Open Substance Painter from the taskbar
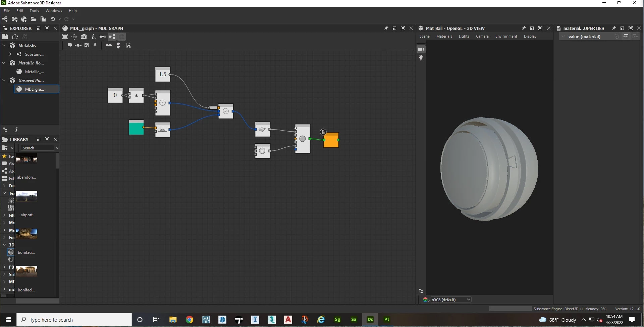644x327 pixels. point(387,320)
